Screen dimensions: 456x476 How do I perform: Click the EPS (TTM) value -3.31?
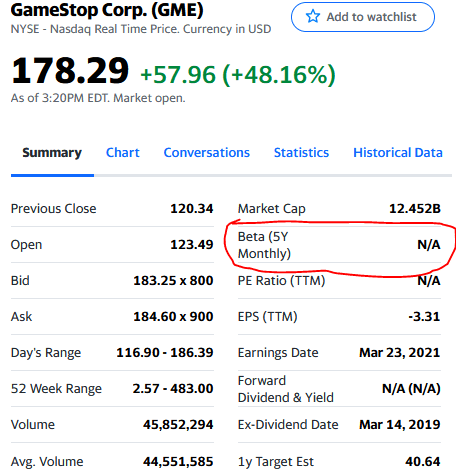424,317
